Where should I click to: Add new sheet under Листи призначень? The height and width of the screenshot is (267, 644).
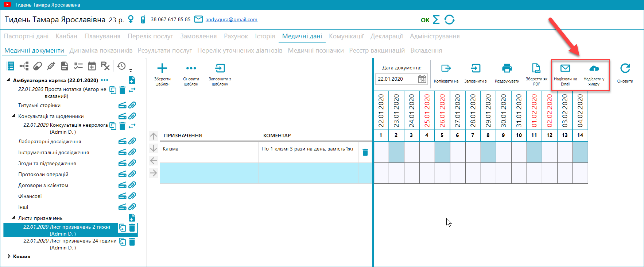(x=132, y=218)
